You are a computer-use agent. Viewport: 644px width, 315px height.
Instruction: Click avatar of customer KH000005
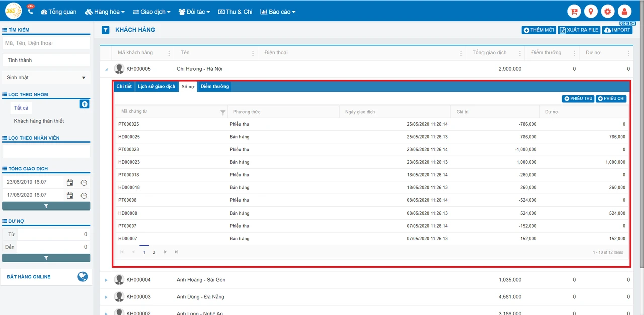click(x=119, y=69)
